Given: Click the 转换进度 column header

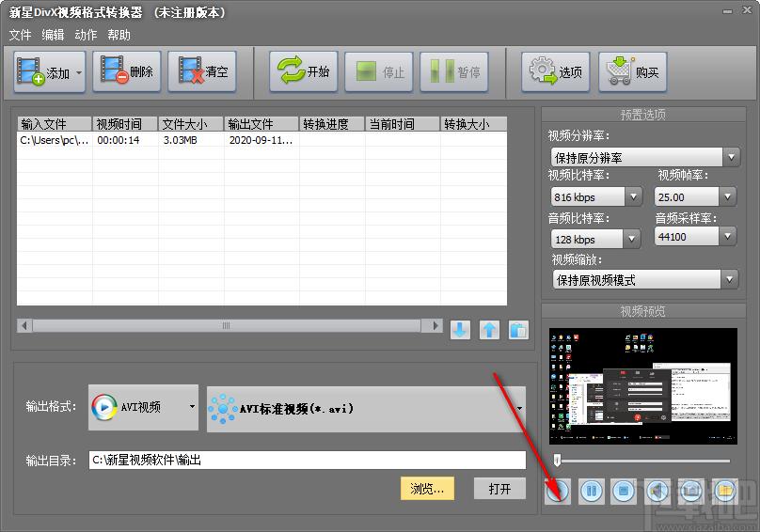Looking at the screenshot, I should pyautogui.click(x=332, y=124).
